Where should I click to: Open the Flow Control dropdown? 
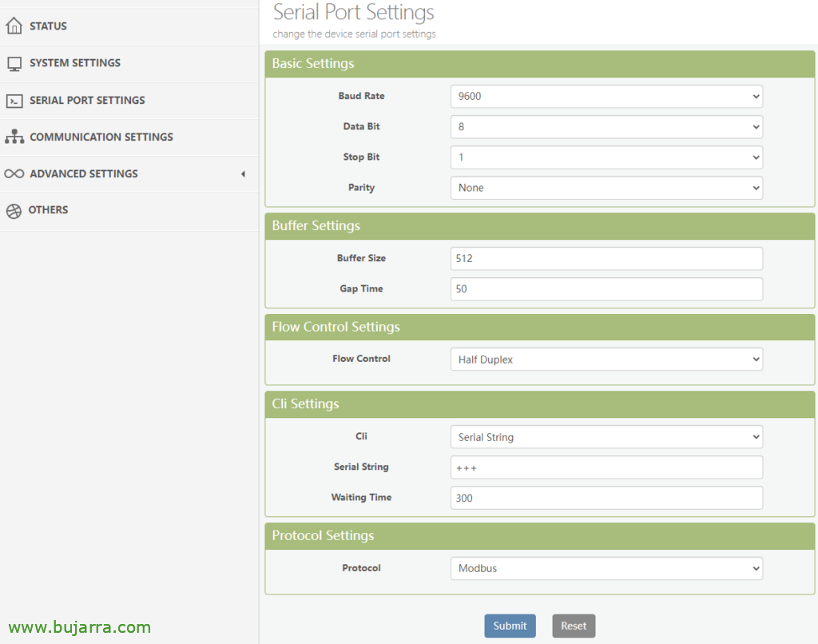tap(606, 360)
